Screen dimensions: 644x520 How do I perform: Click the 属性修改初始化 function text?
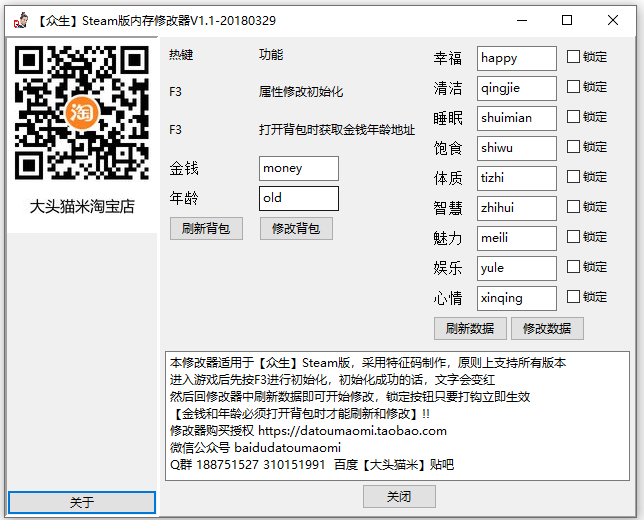301,92
